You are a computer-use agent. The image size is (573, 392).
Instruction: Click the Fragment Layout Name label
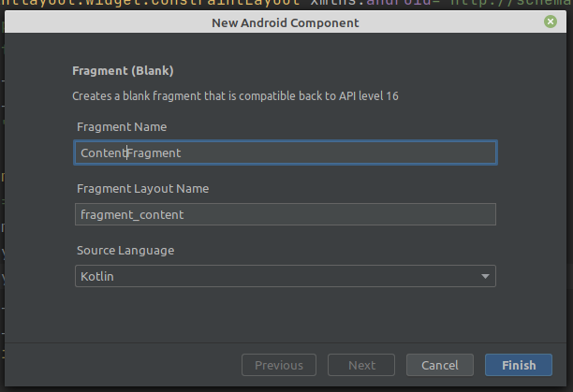pos(142,188)
